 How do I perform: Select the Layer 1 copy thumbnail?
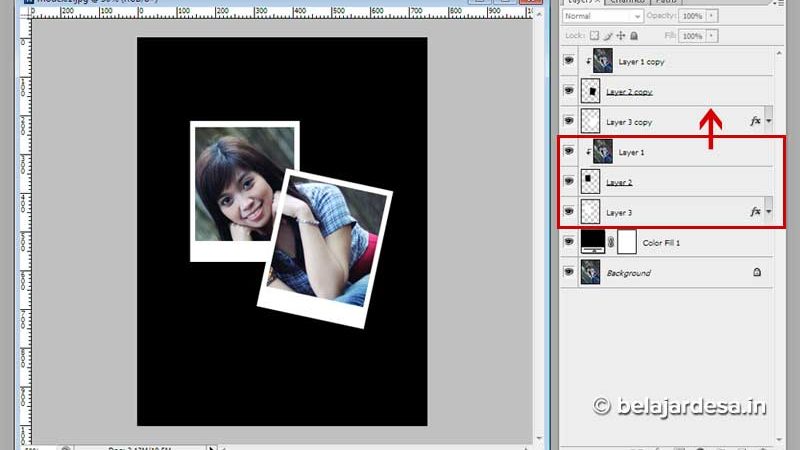tap(603, 61)
